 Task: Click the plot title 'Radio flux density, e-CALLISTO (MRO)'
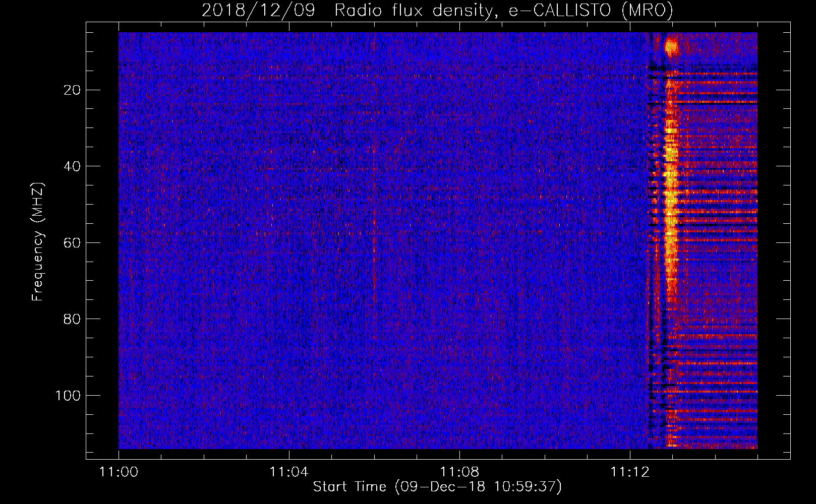(504, 10)
